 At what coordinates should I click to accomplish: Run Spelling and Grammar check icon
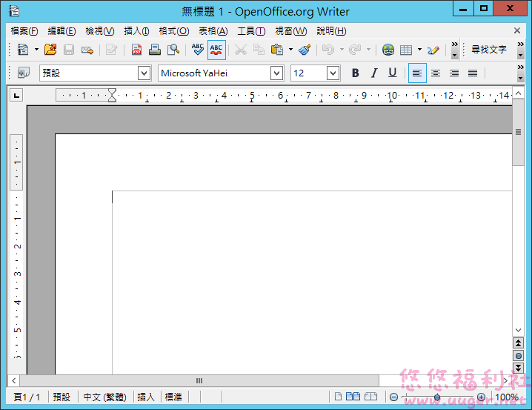198,50
